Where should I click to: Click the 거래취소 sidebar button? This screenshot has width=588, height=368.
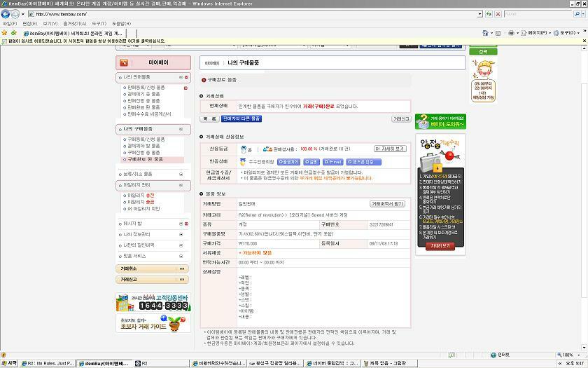pos(153,269)
